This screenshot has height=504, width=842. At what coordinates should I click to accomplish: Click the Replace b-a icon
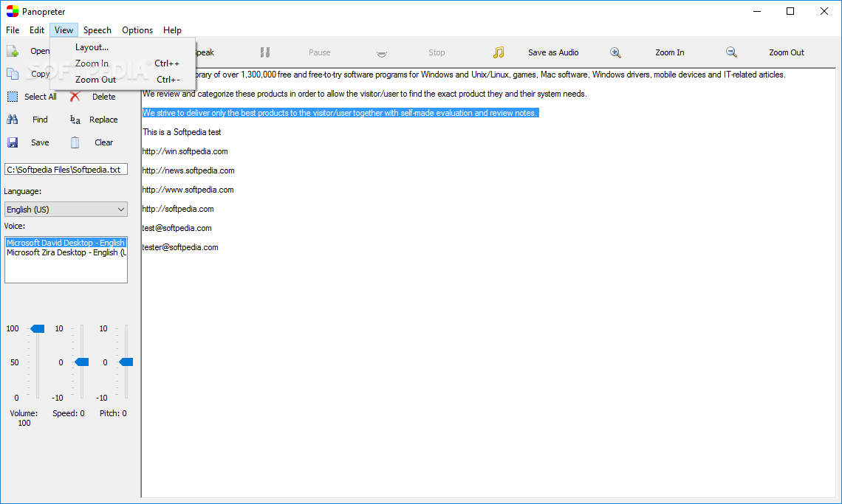[75, 120]
